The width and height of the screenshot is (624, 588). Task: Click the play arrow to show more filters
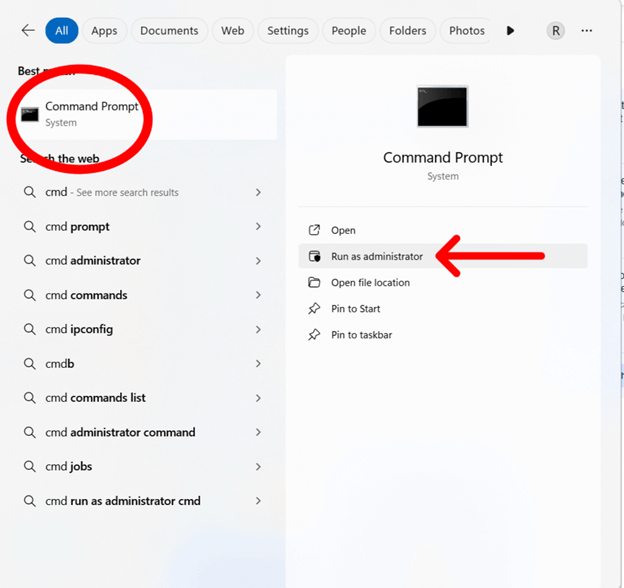pos(510,31)
